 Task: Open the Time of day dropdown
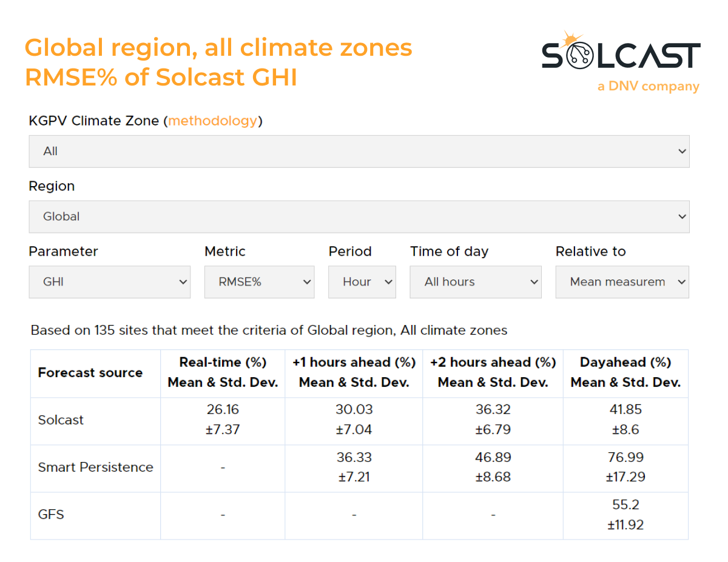click(x=476, y=282)
